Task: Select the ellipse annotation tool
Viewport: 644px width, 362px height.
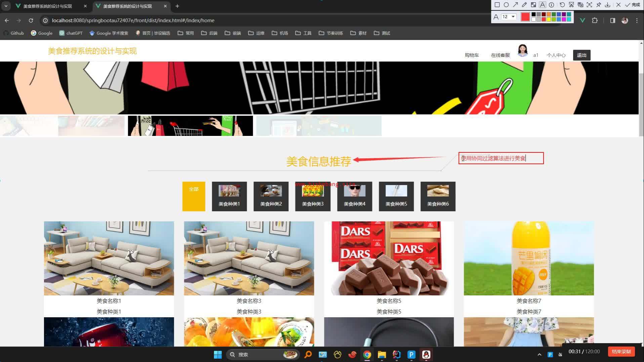Action: (x=506, y=5)
